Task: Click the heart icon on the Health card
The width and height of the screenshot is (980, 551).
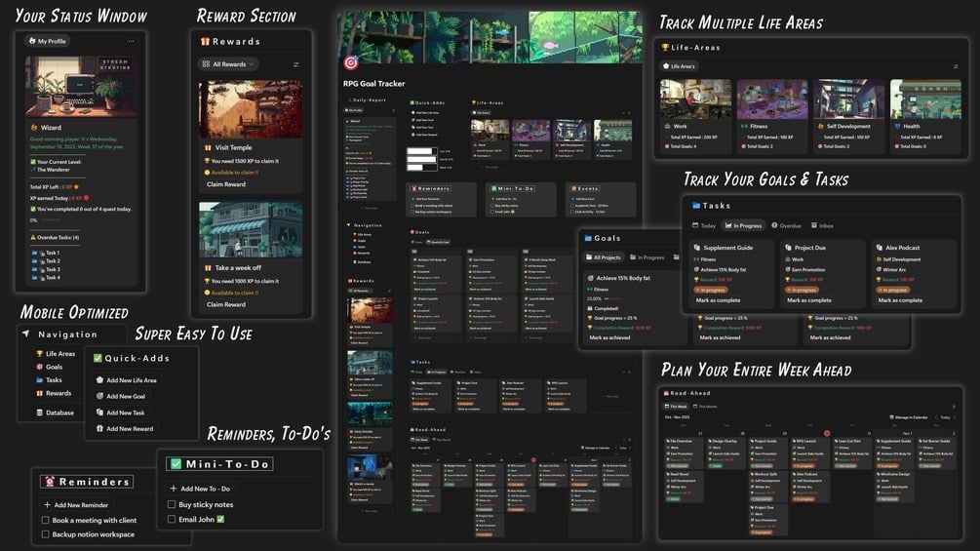Action: click(x=897, y=126)
